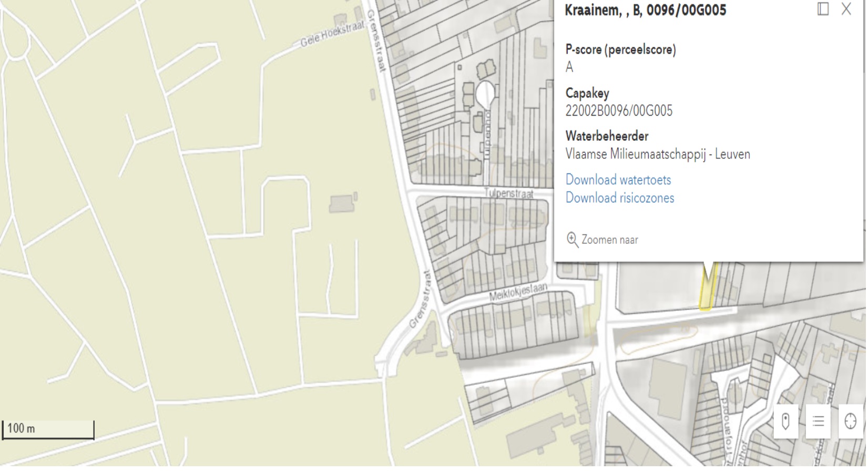
Task: Click the Gele Hoekstraat street label
Action: [332, 36]
